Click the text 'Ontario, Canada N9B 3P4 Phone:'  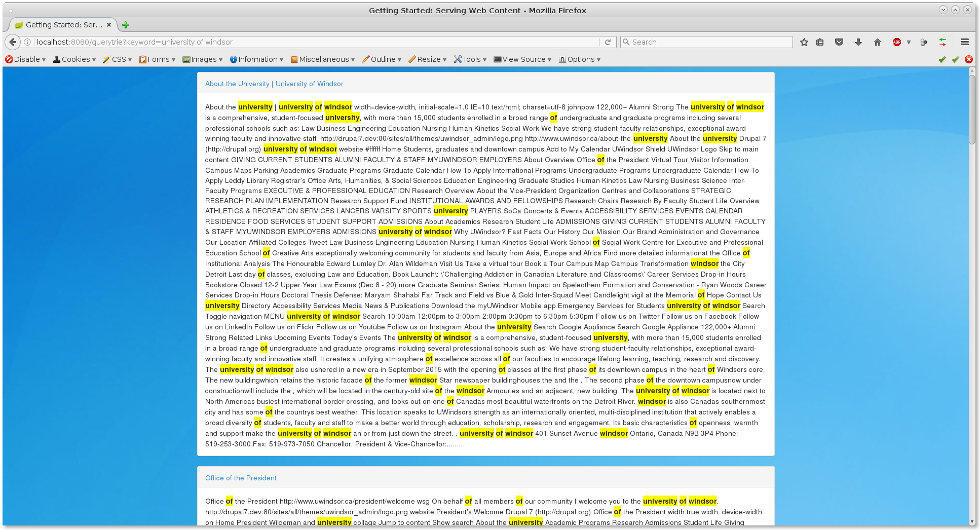pyautogui.click(x=684, y=433)
